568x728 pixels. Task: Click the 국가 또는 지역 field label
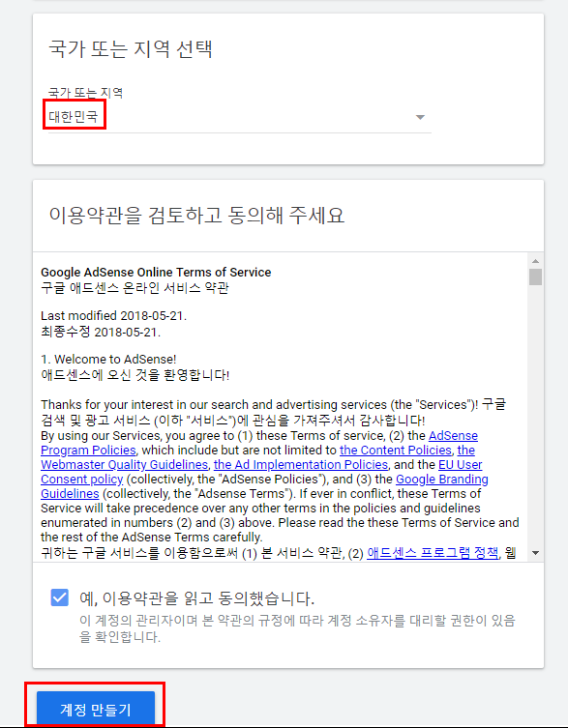coord(85,93)
